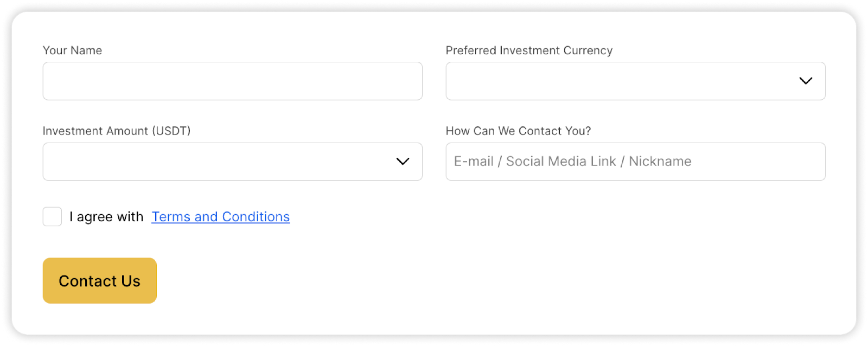The height and width of the screenshot is (346, 868).
Task: Click the Your Name text field
Action: click(x=232, y=81)
